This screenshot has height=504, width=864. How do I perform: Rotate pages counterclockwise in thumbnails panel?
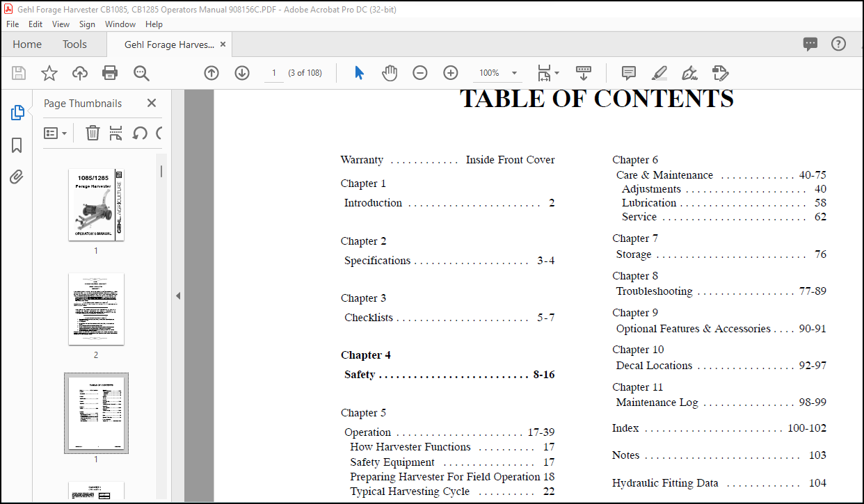click(x=140, y=133)
